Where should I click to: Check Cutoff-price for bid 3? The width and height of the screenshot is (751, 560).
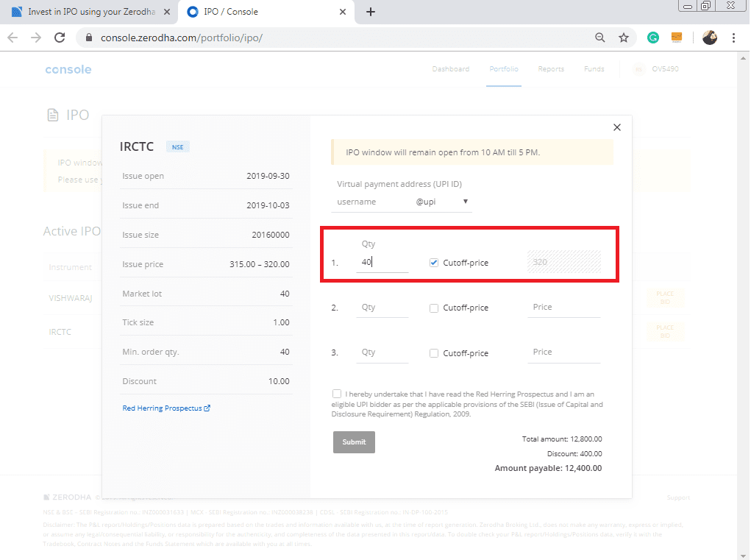434,353
